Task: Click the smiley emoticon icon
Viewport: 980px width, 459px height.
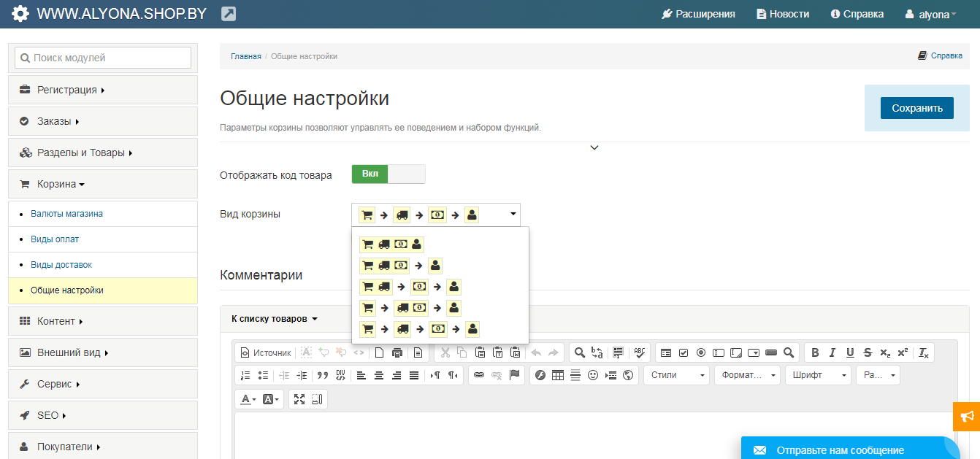Action: [593, 375]
